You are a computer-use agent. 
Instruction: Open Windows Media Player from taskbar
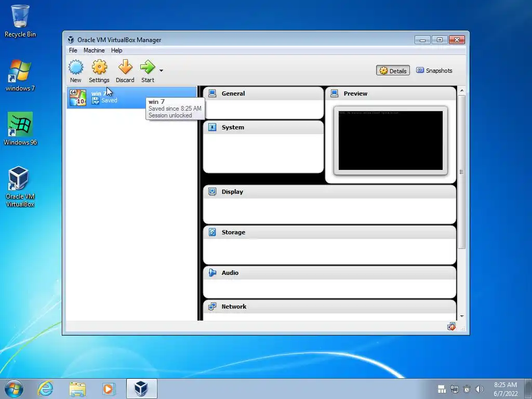click(109, 389)
